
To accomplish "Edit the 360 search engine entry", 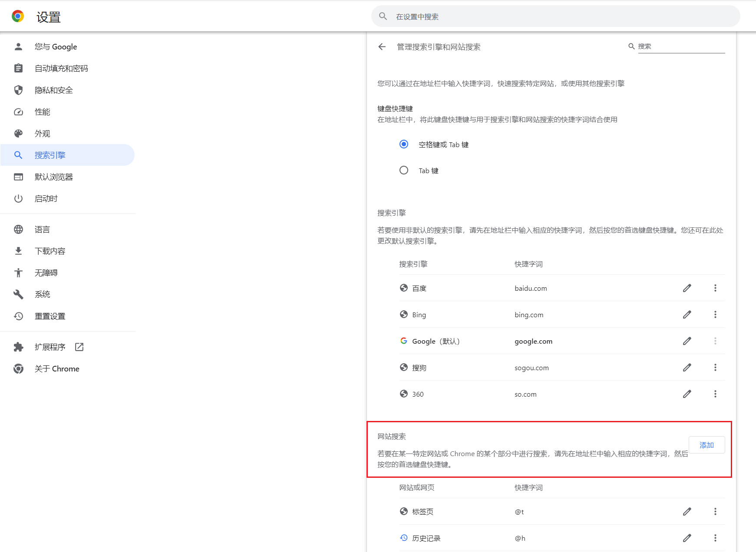I will (x=687, y=394).
